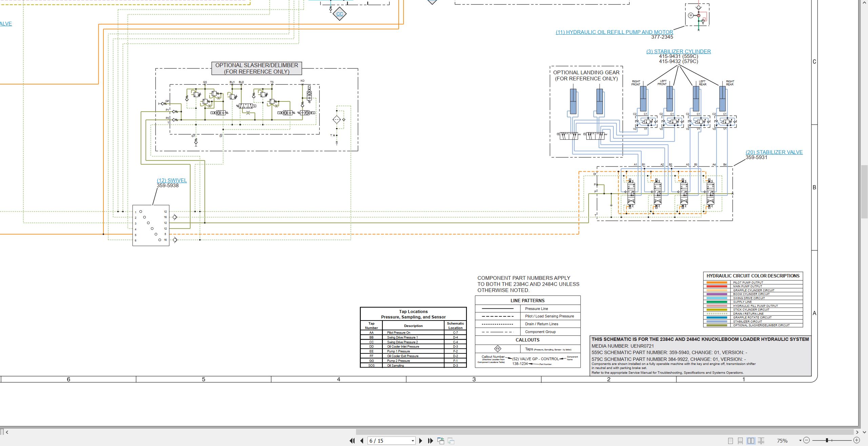Open Hydraulic Oil Refill Pump and Motor link
Viewport: 868px width, 446px height.
pyautogui.click(x=614, y=32)
